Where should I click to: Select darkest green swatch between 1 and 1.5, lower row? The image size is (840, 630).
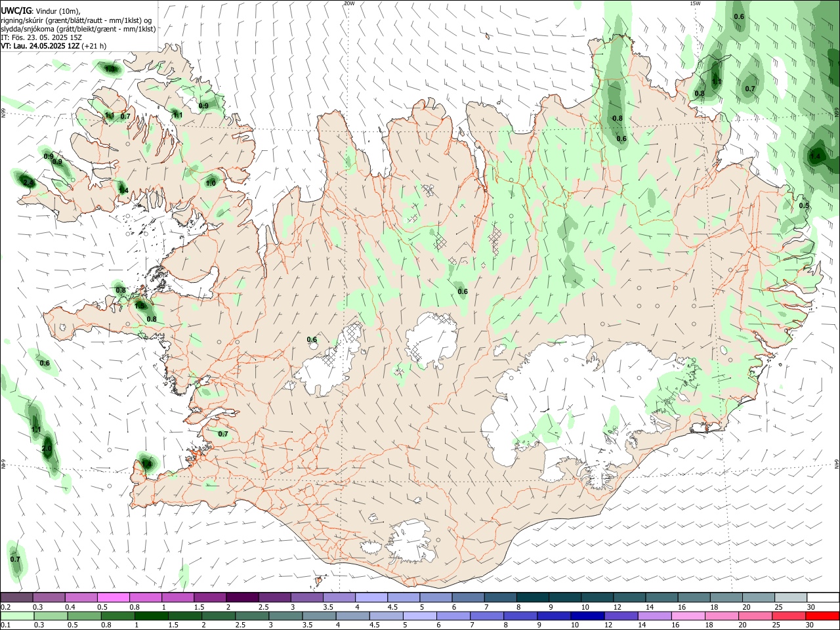[152, 616]
